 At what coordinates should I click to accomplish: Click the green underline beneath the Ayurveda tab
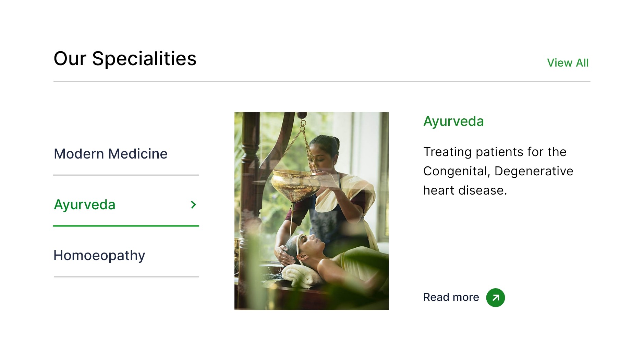[x=126, y=226]
